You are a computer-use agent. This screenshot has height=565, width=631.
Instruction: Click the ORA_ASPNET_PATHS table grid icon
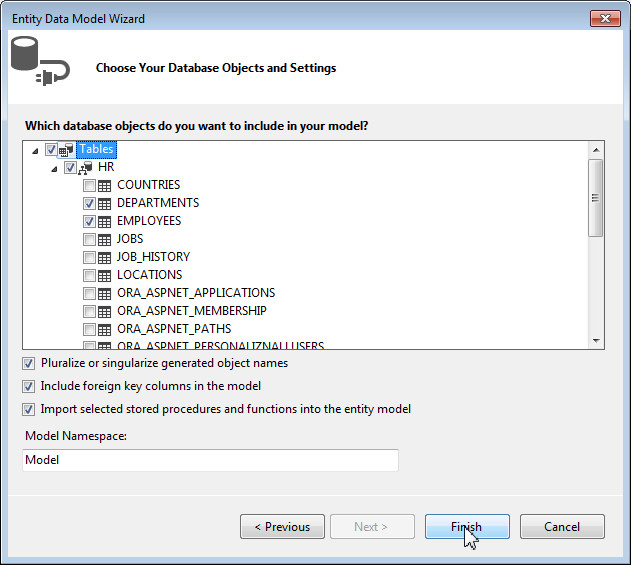click(105, 330)
